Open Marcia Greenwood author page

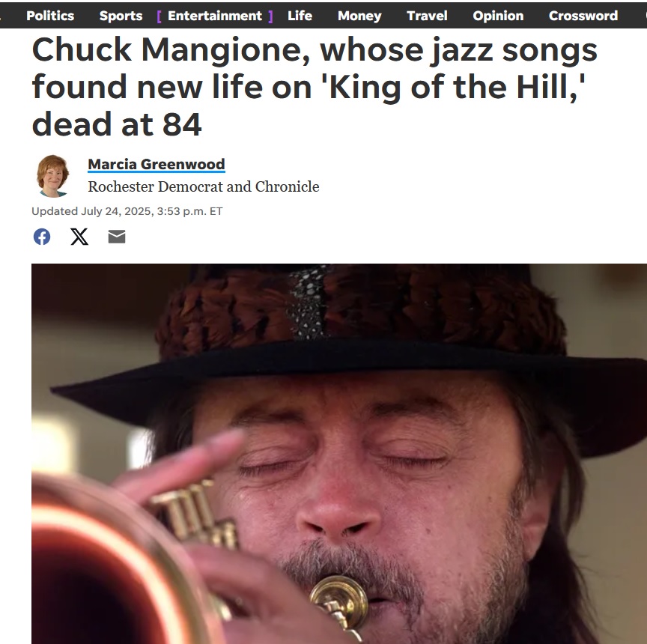coord(157,164)
